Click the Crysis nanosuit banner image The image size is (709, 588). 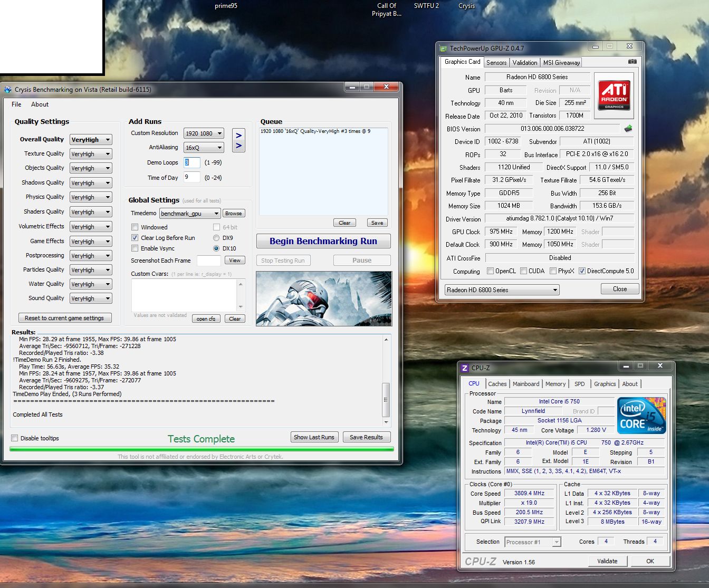pos(324,298)
